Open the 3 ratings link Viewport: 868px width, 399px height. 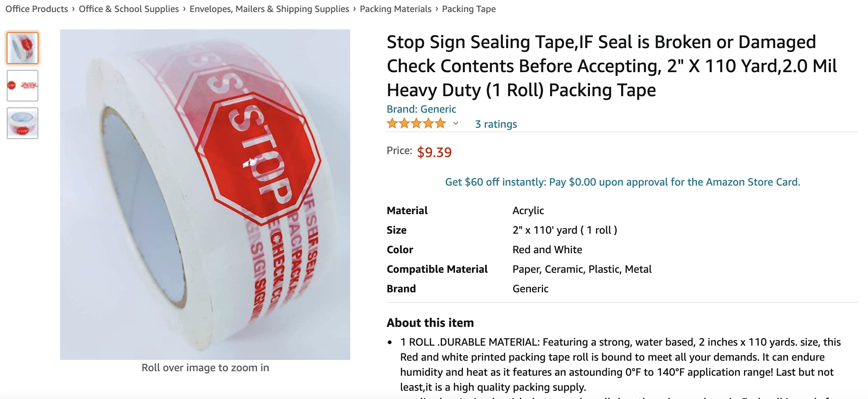coord(496,124)
